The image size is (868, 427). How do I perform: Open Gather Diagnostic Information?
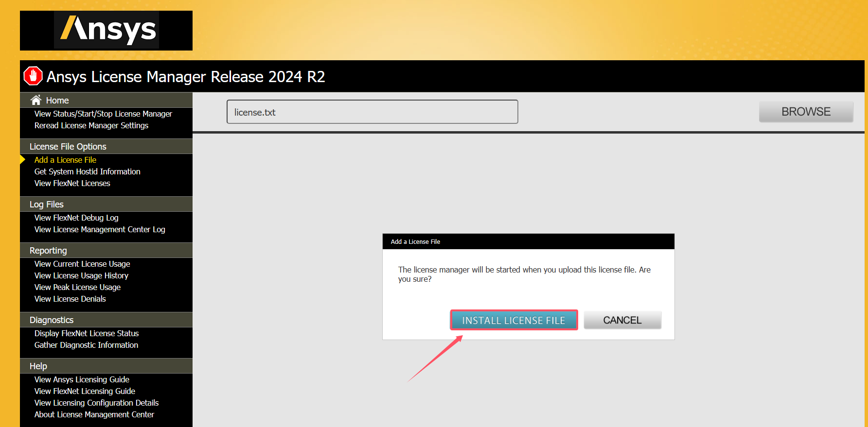[86, 345]
